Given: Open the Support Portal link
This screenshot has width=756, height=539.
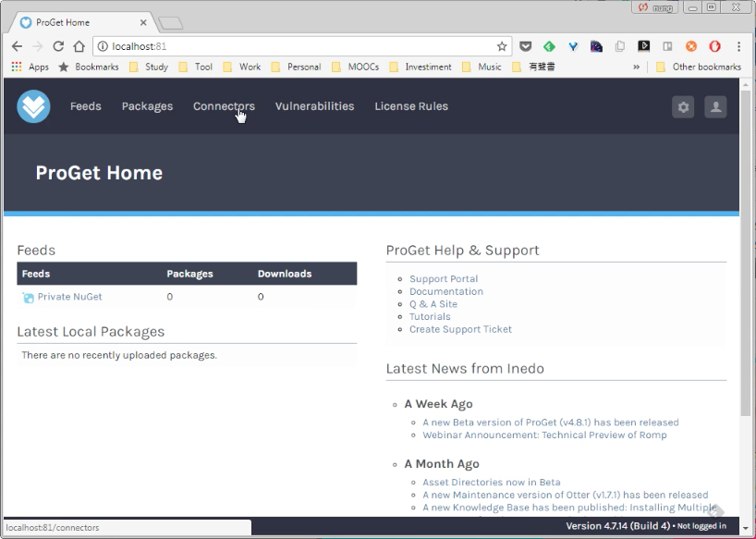Looking at the screenshot, I should [x=444, y=278].
